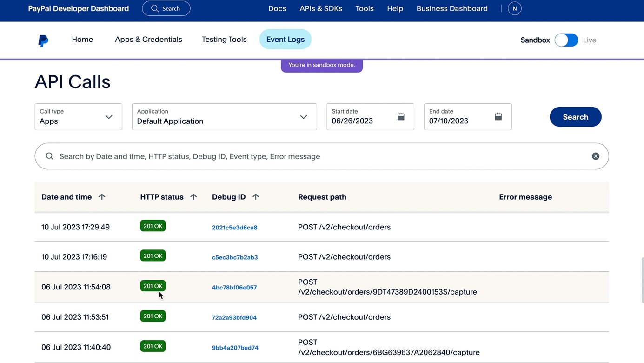Image resolution: width=644 pixels, height=363 pixels.
Task: Open the Docs menu
Action: 277,8
